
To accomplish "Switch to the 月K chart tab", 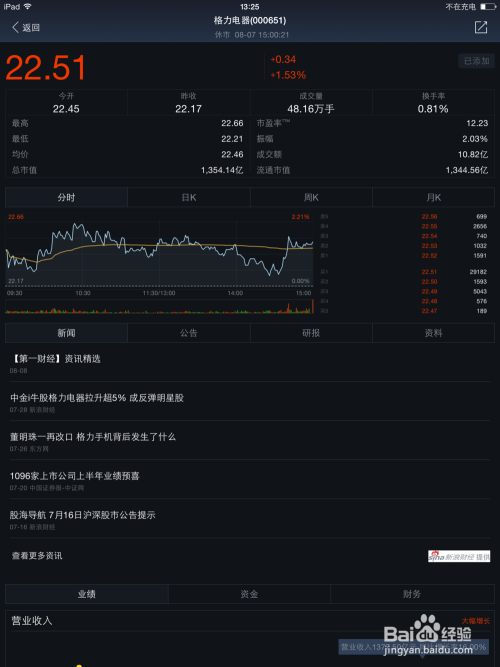I will [x=434, y=197].
